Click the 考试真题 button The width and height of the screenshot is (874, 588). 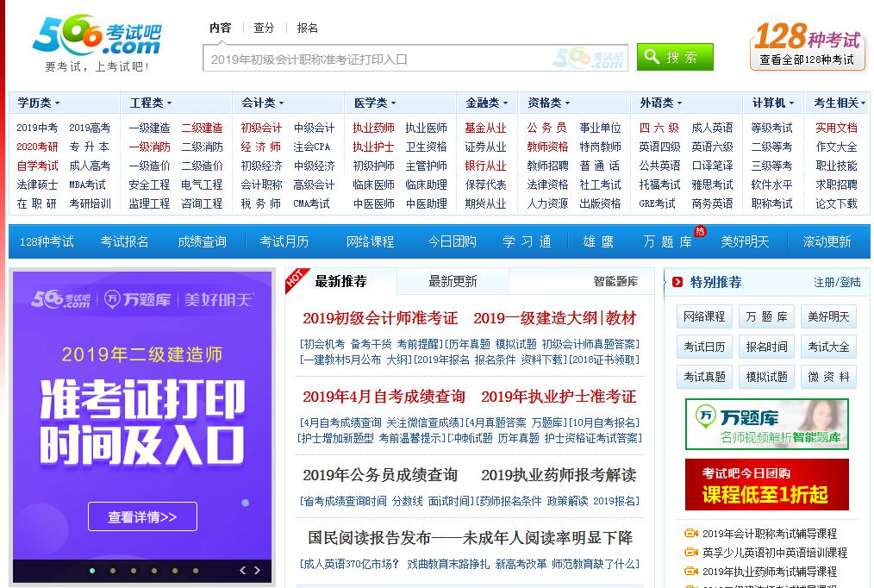704,377
